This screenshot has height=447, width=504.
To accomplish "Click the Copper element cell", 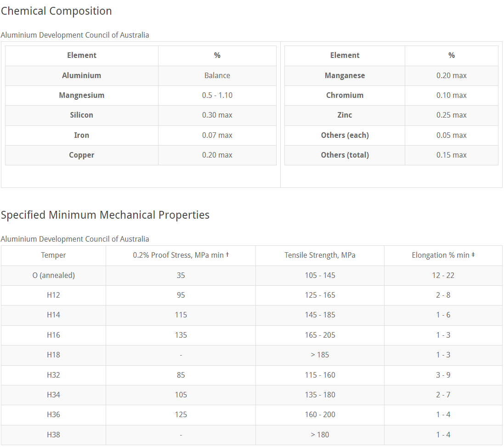I will coord(81,155).
